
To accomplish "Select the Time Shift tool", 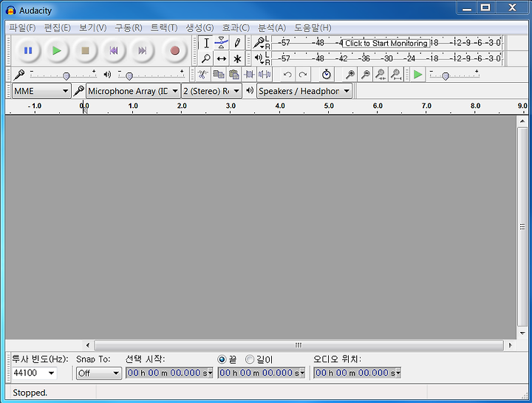I will (x=221, y=58).
